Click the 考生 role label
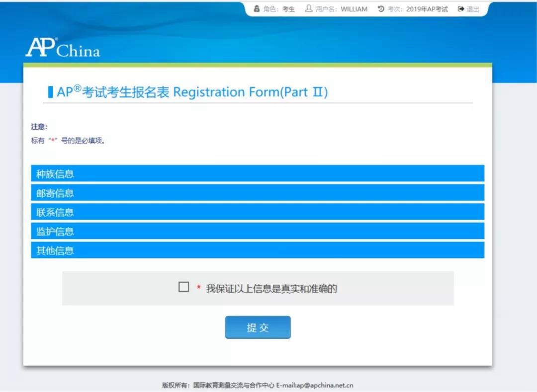The height and width of the screenshot is (392, 537). pos(288,9)
